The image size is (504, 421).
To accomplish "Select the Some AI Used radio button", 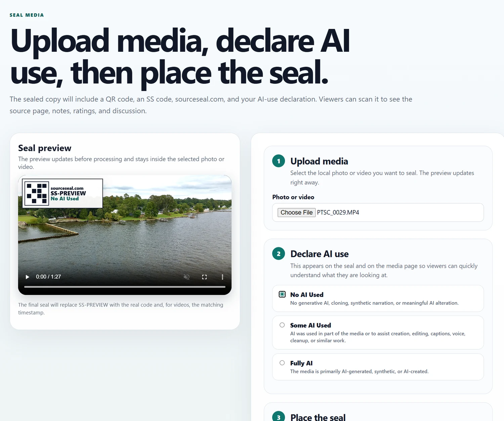I will click(282, 325).
